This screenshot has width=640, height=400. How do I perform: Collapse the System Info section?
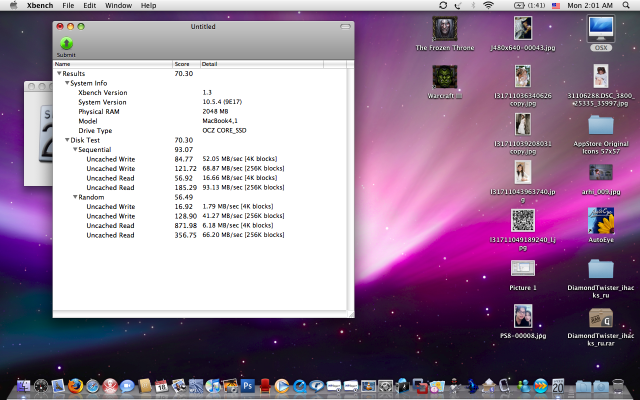[67, 82]
